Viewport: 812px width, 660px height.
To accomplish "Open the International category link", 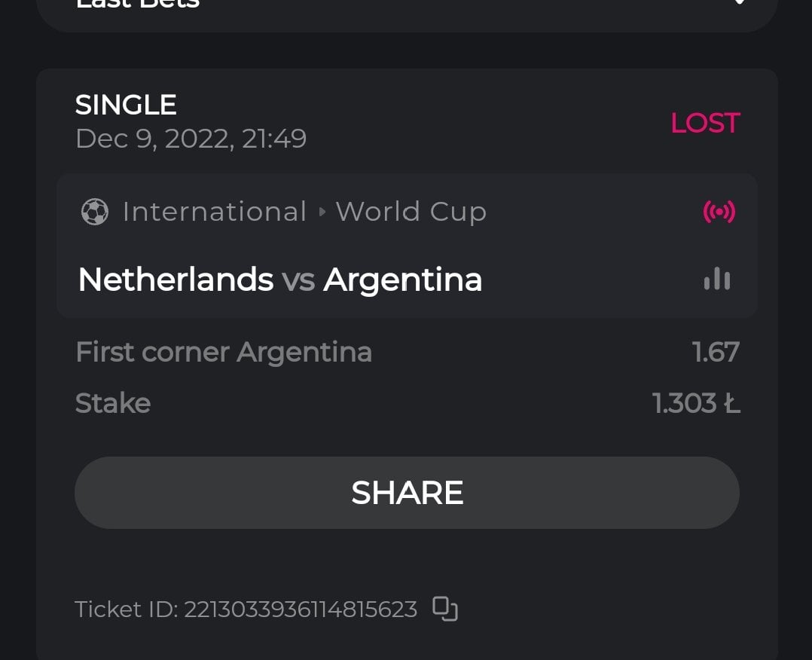I will pos(214,212).
